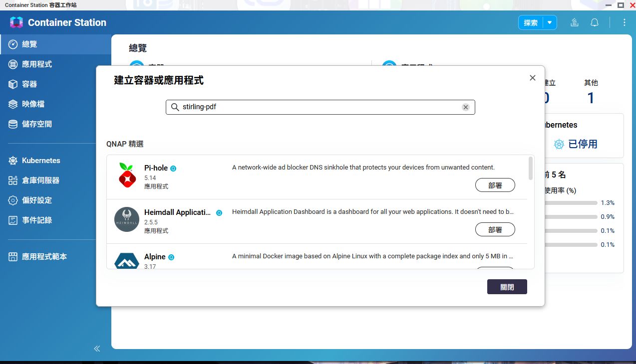The image size is (636, 364).
Task: Click the QNAP 精選 section heading
Action: (125, 144)
